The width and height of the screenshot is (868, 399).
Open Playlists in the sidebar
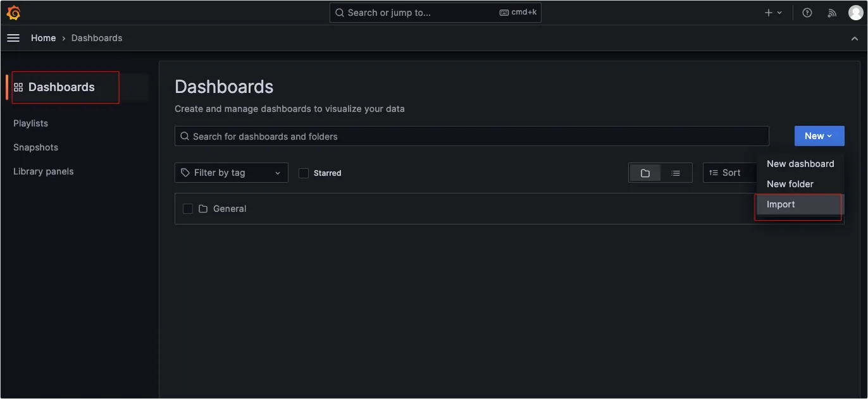30,123
